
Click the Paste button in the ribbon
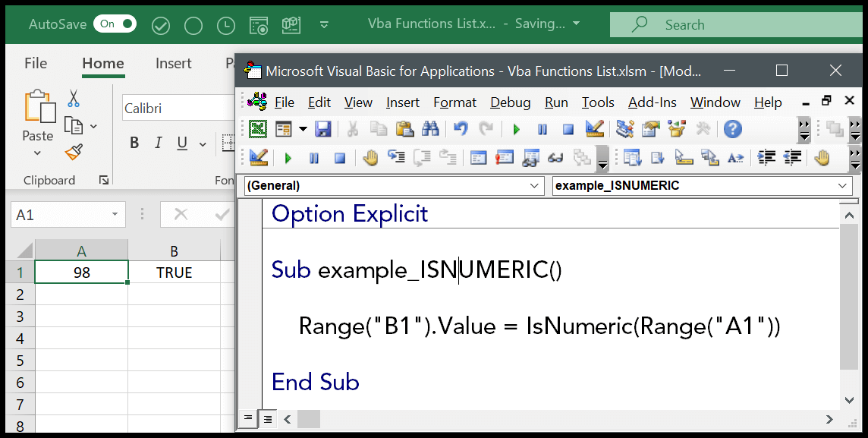(x=38, y=114)
